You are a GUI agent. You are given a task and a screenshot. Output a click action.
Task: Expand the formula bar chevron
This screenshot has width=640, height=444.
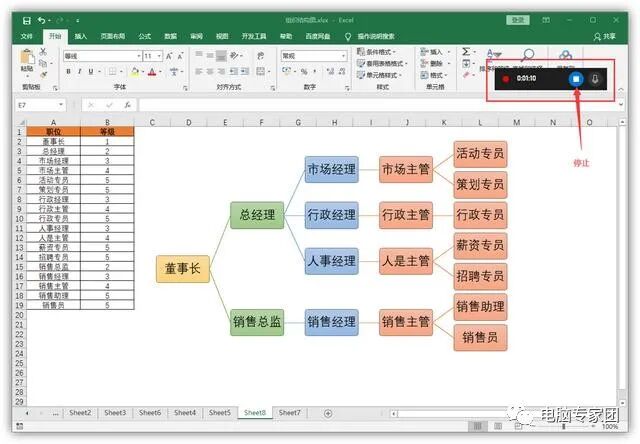click(621, 105)
